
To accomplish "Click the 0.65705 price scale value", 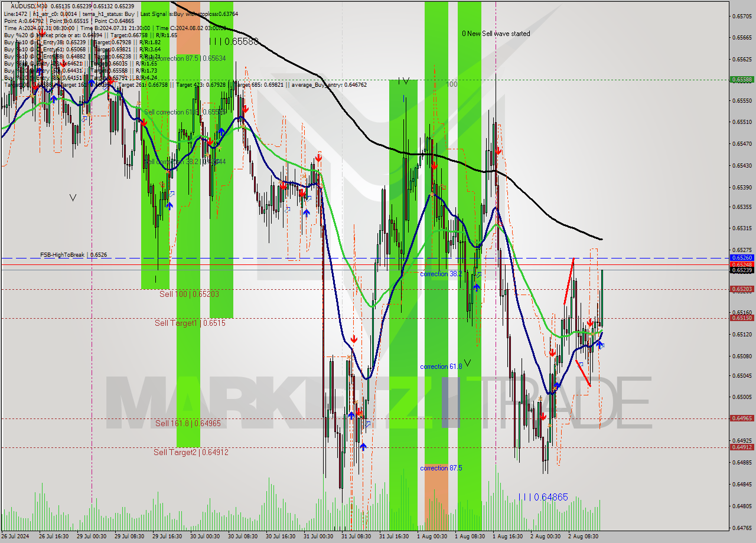I will [742, 16].
